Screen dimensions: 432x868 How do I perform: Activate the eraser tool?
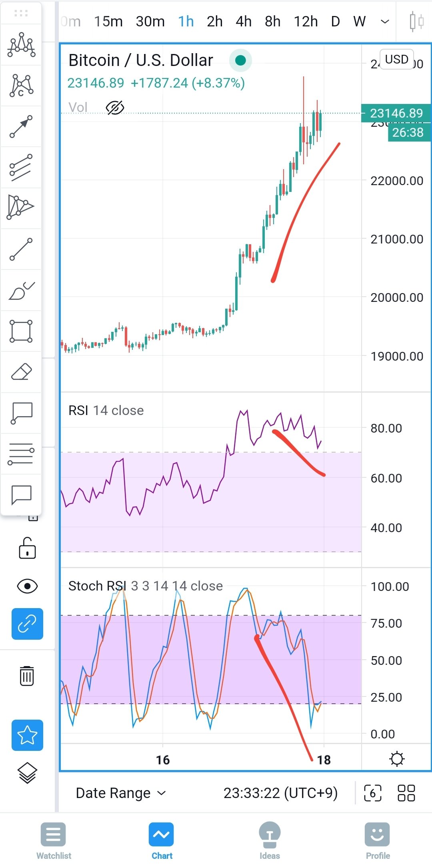point(21,372)
